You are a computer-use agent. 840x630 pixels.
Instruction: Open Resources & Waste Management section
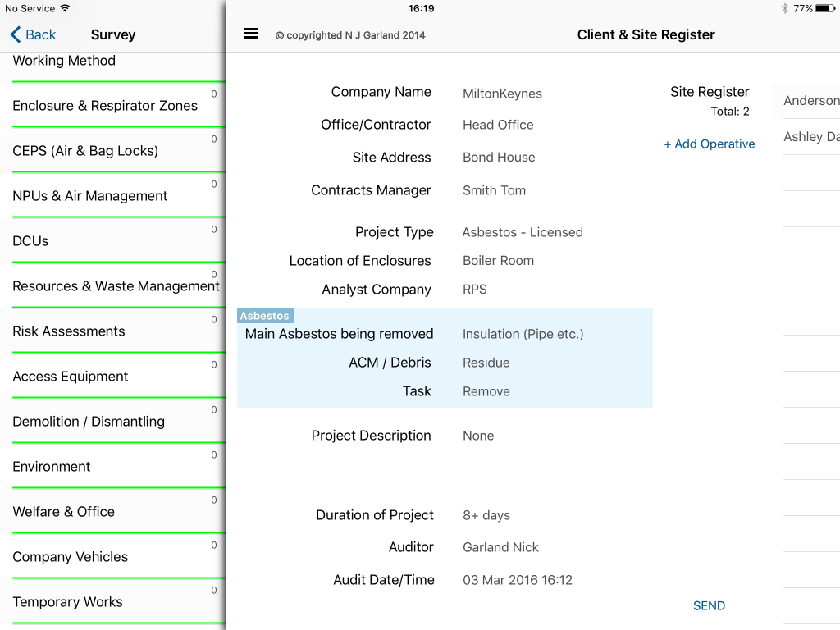tap(113, 285)
